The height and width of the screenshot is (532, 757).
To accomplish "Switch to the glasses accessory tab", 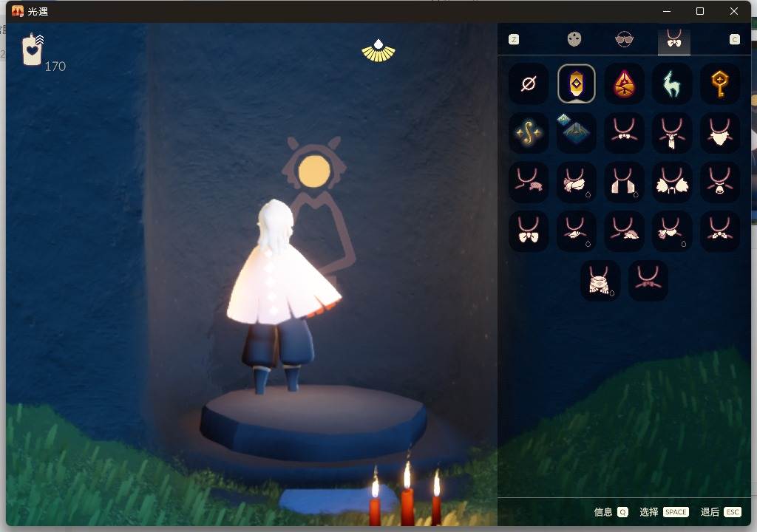I will 624,39.
